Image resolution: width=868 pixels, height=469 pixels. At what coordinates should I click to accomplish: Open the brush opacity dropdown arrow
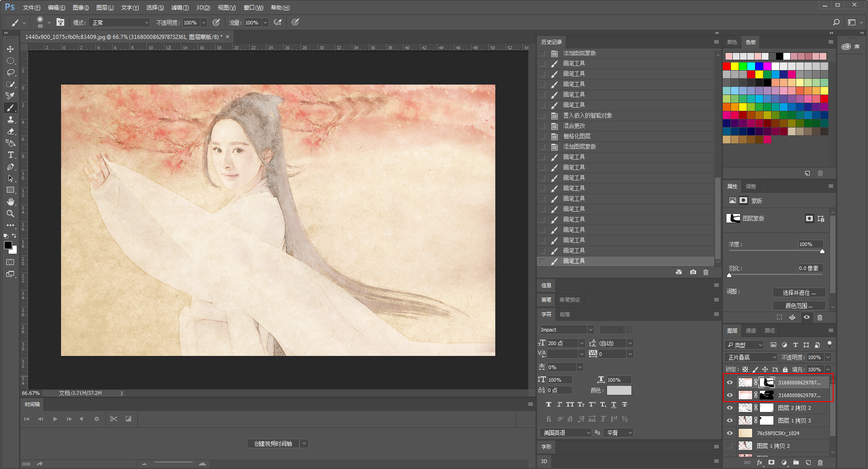click(x=204, y=23)
